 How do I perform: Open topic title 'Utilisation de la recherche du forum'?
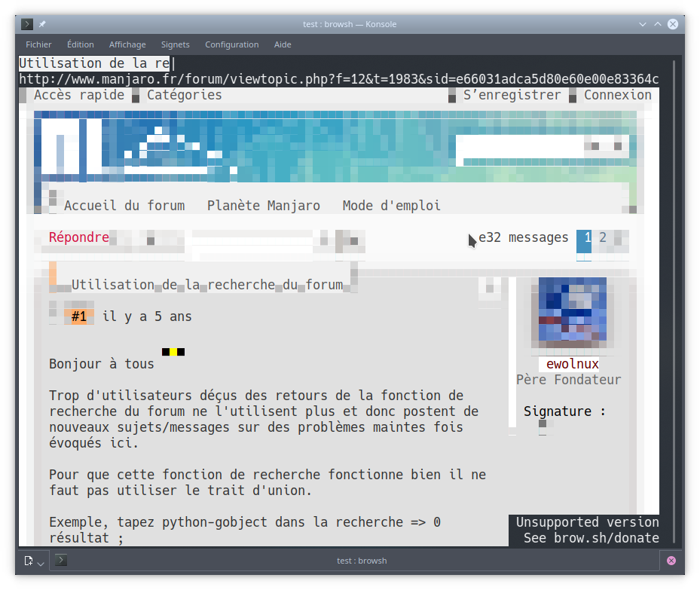pos(207,285)
